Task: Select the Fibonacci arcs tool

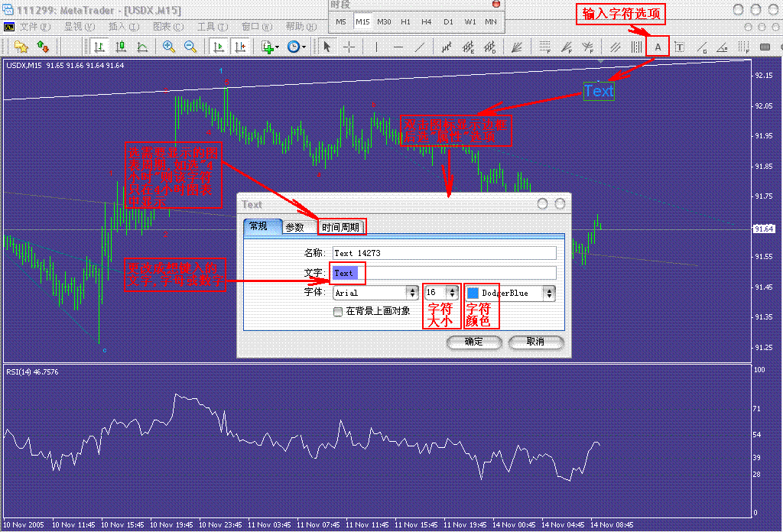Action: point(588,47)
